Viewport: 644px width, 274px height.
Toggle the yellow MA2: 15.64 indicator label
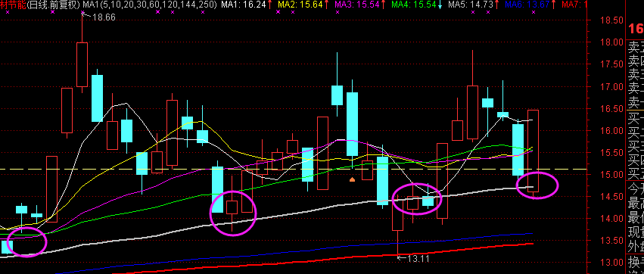[300, 5]
